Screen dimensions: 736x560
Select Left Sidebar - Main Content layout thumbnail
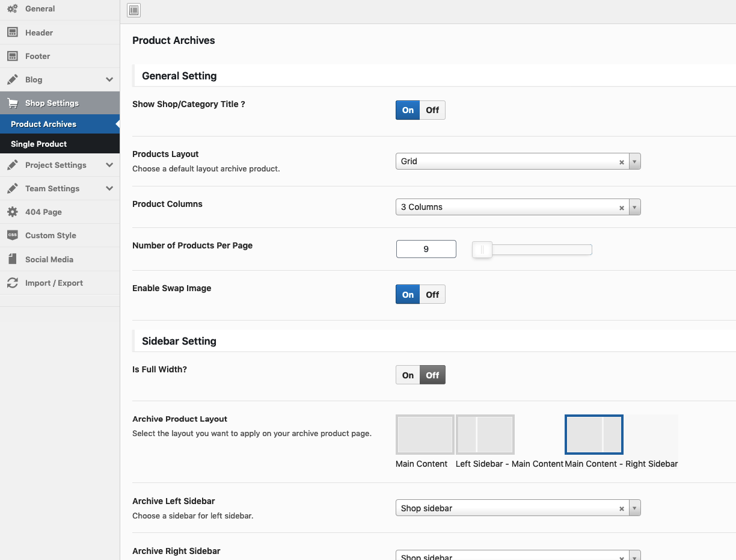pos(485,434)
